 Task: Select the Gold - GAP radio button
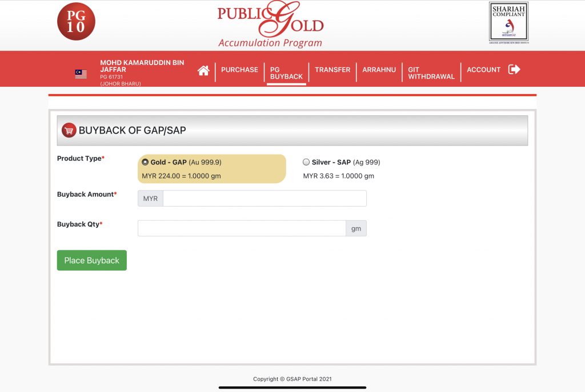pyautogui.click(x=145, y=162)
